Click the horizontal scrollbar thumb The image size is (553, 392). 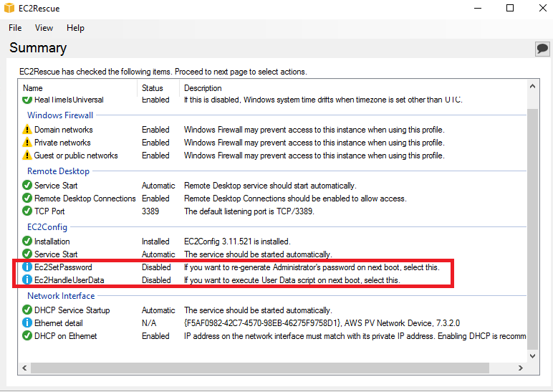point(260,368)
